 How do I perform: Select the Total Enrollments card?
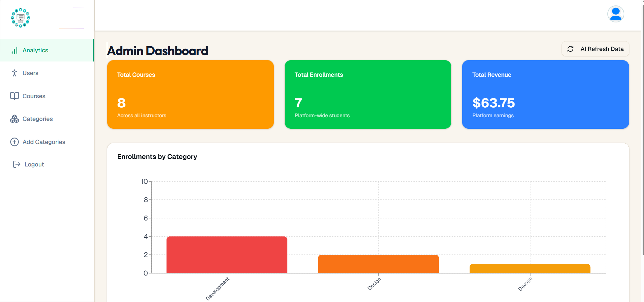(x=368, y=94)
